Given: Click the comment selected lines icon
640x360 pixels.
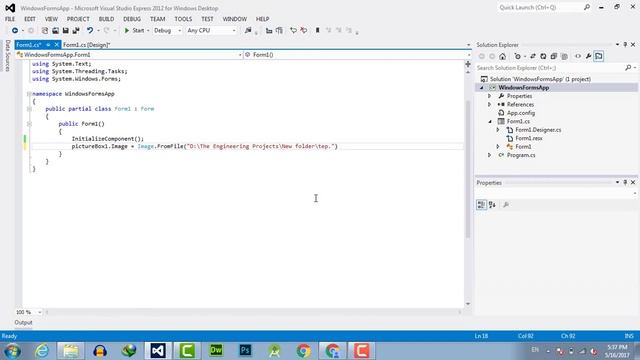Looking at the screenshot, I should pos(293,31).
